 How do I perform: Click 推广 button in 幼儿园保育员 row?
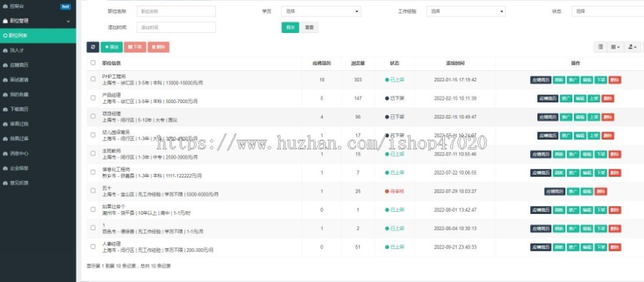click(565, 136)
